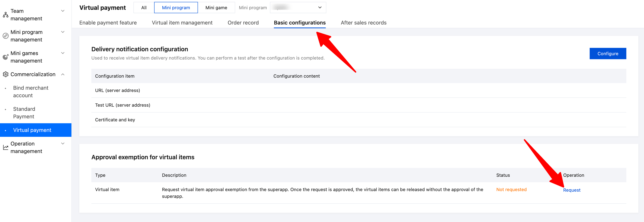Click the Request link for virtual item
644x222 pixels.
pos(571,190)
